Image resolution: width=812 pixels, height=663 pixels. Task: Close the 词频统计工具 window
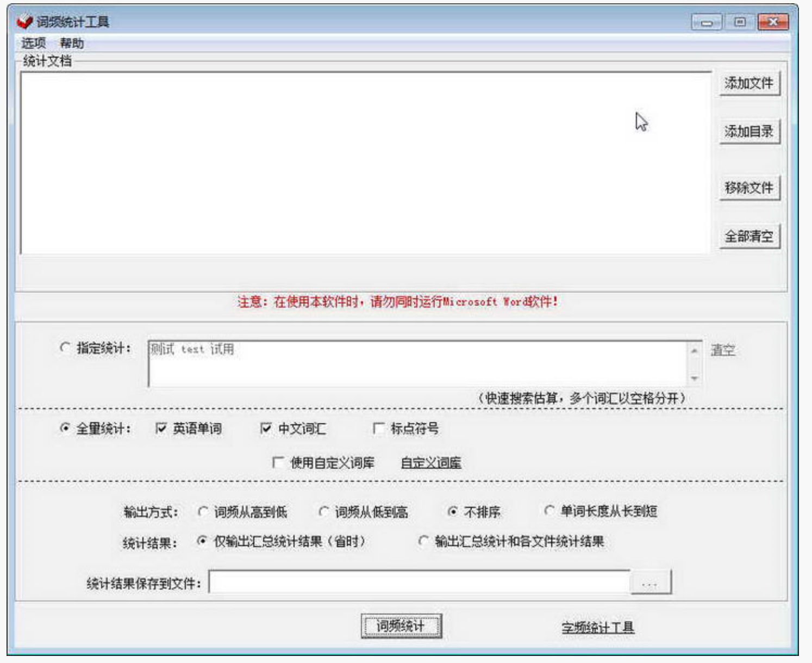click(773, 22)
